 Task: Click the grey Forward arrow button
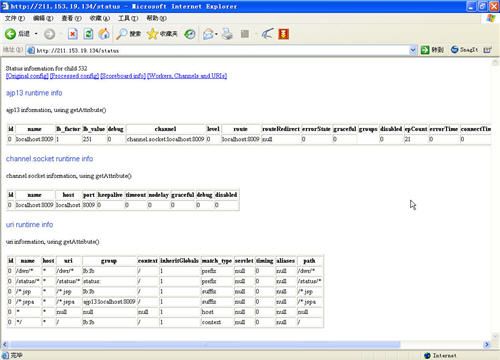[x=50, y=34]
